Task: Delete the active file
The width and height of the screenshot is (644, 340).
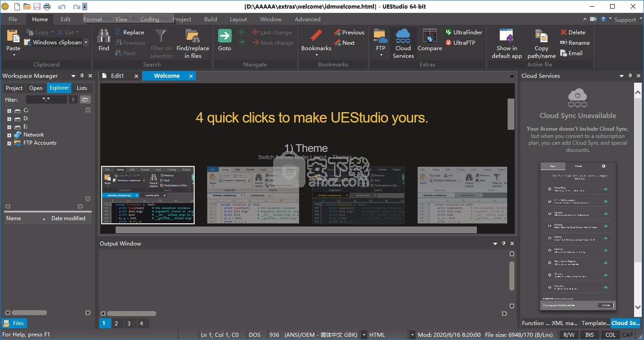Action: click(x=573, y=32)
